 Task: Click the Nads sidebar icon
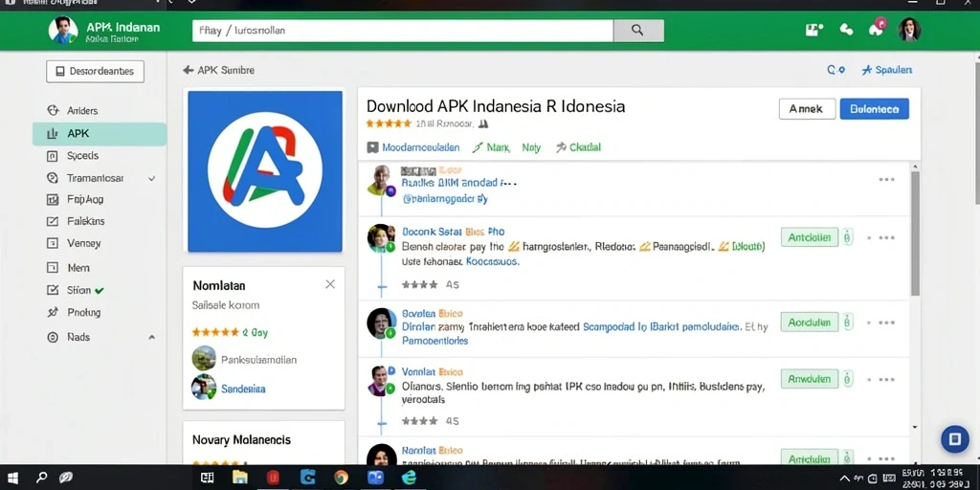(x=54, y=337)
